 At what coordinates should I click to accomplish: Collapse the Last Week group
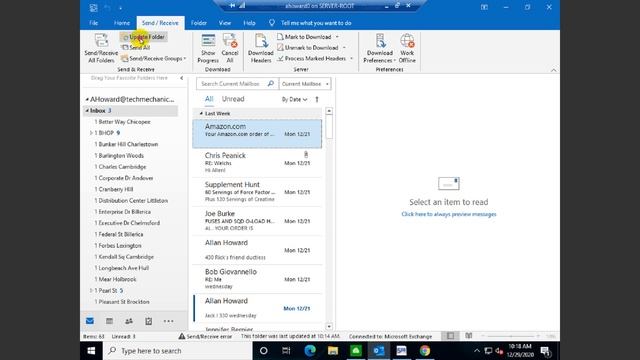[x=201, y=113]
